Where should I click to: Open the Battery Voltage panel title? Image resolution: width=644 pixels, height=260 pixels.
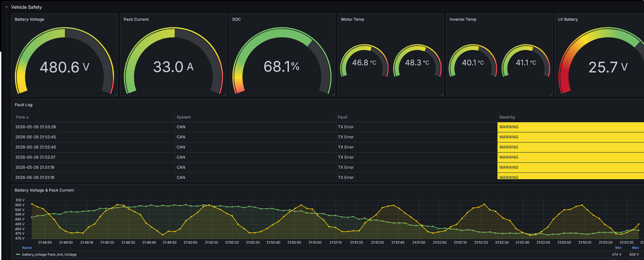pyautogui.click(x=29, y=19)
